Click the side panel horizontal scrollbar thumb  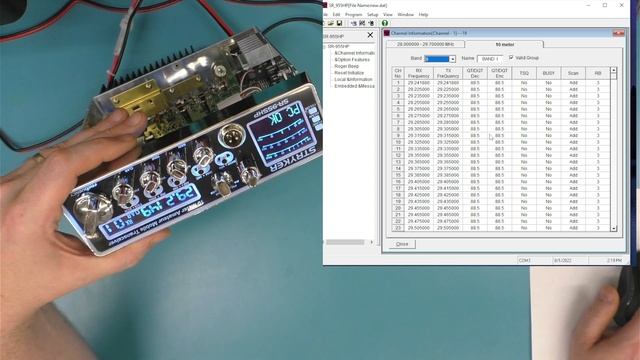click(345, 242)
